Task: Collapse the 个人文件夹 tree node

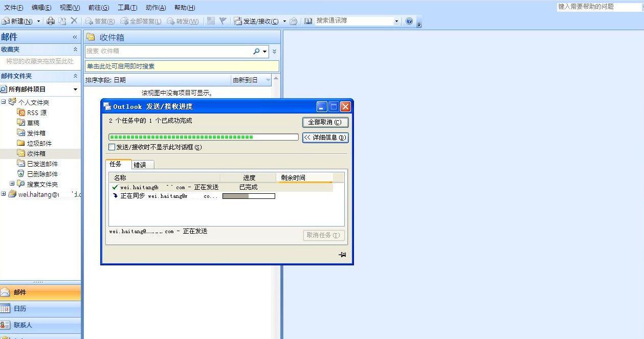Action: pos(4,102)
